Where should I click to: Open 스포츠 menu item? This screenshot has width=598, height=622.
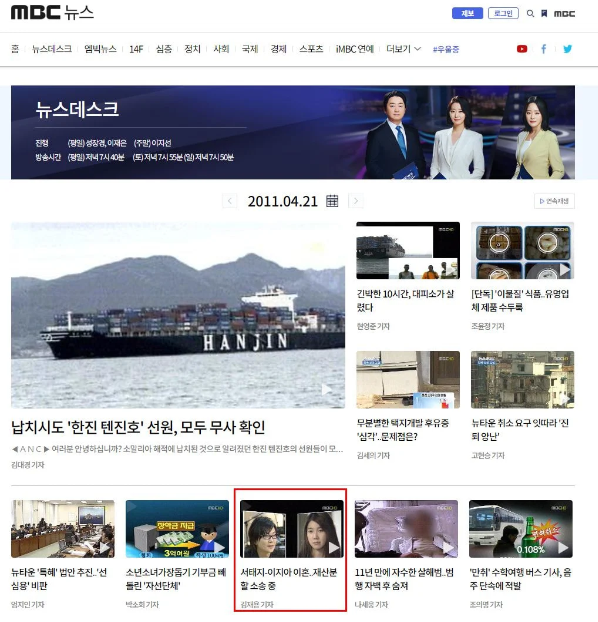point(311,49)
